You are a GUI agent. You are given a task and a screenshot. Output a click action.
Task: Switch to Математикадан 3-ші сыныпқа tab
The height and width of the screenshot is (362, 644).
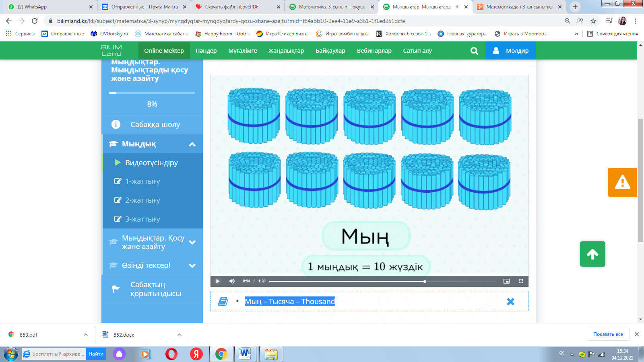point(518,7)
